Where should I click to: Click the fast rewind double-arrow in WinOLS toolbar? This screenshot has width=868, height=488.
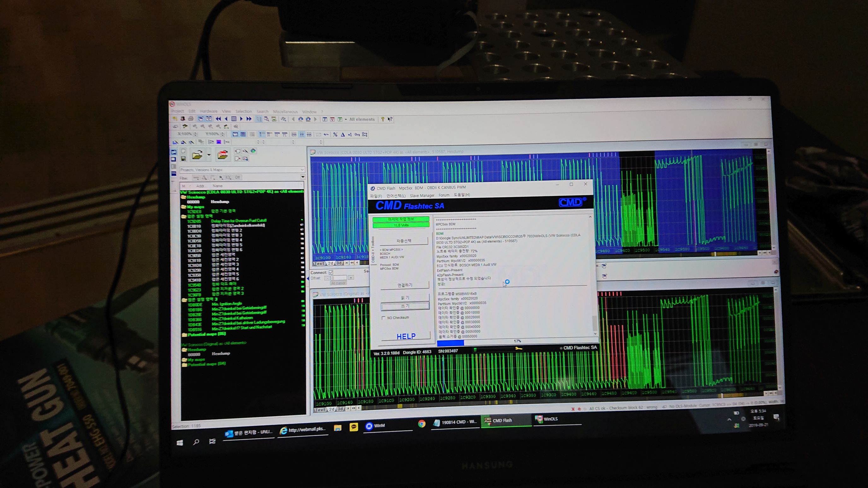pos(218,119)
